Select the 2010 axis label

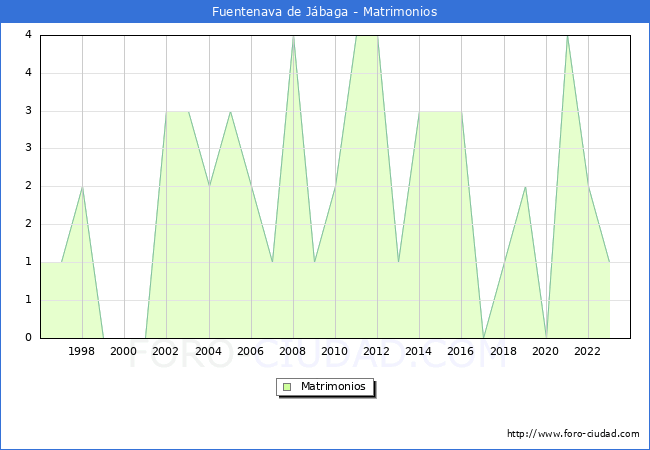coord(335,351)
